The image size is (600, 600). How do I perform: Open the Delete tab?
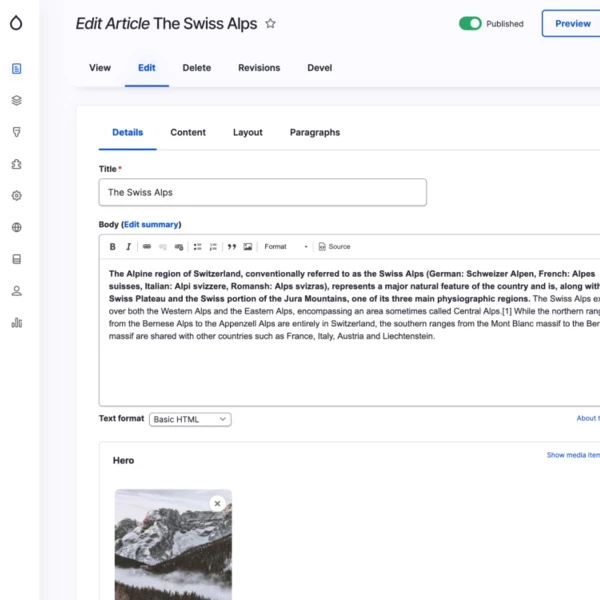click(197, 68)
